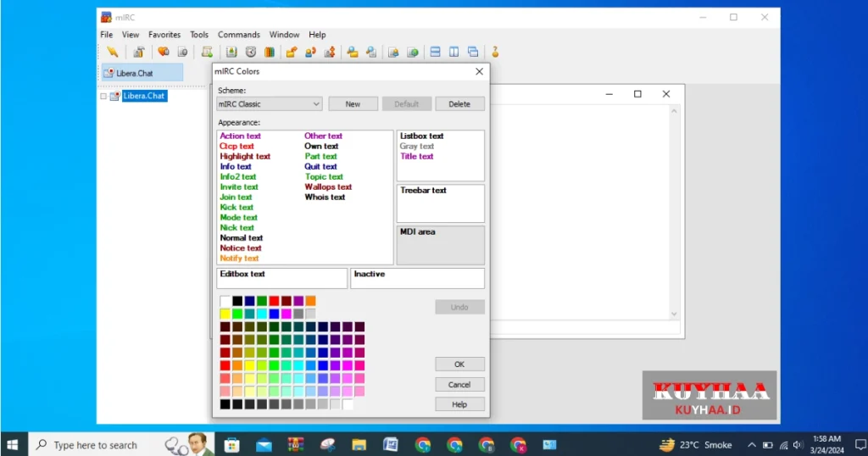
Task: Open the Windows Start menu
Action: (x=12, y=444)
